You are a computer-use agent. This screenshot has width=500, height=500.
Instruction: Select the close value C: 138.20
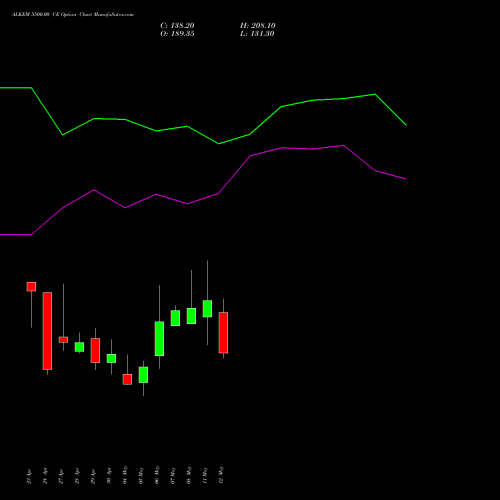click(x=177, y=26)
